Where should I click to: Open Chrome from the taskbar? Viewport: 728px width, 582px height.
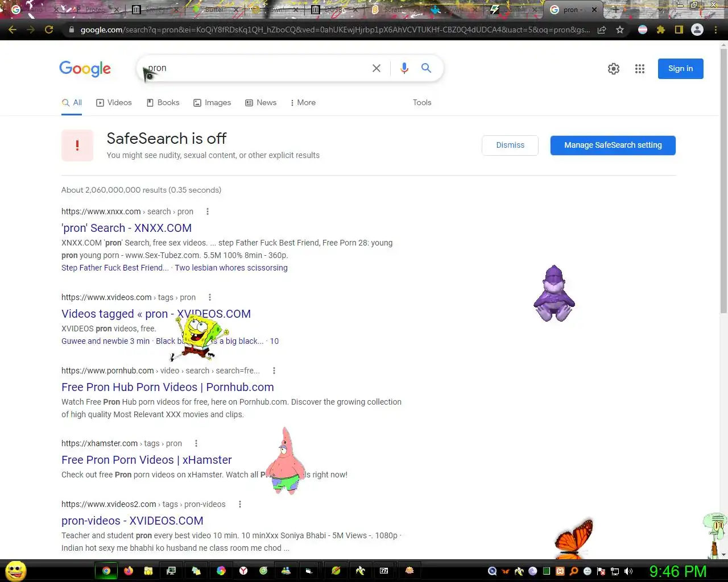tap(106, 571)
